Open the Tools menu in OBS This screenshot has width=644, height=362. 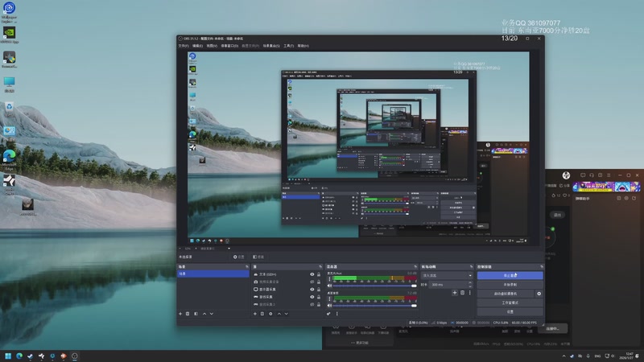pyautogui.click(x=289, y=46)
